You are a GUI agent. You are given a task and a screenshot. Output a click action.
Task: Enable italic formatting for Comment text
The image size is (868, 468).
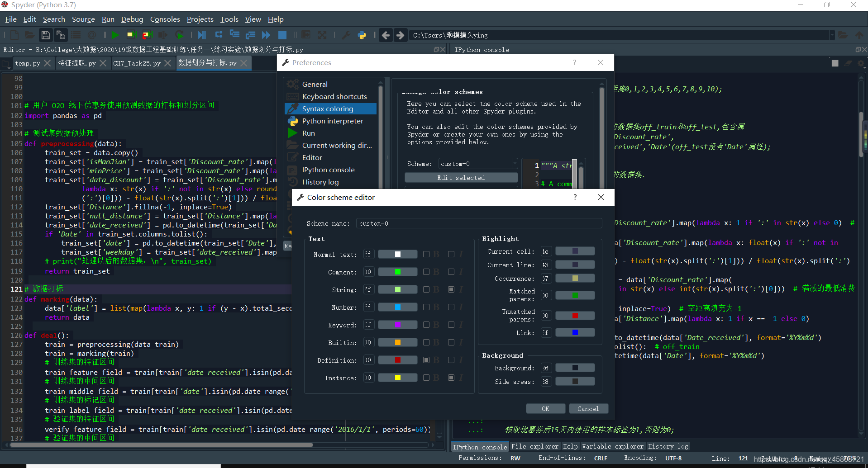(x=451, y=271)
